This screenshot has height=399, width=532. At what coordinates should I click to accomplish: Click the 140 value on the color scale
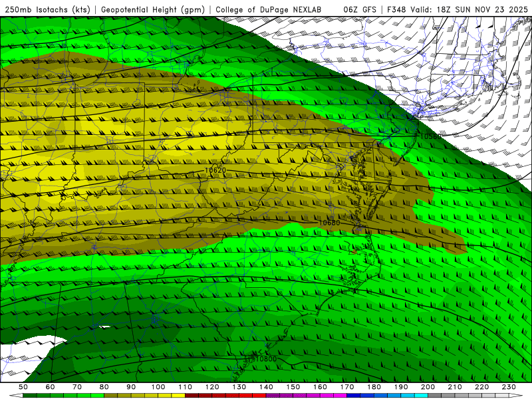click(266, 387)
